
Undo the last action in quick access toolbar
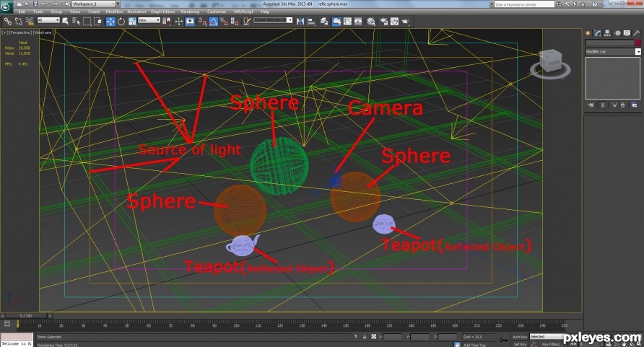43,4
